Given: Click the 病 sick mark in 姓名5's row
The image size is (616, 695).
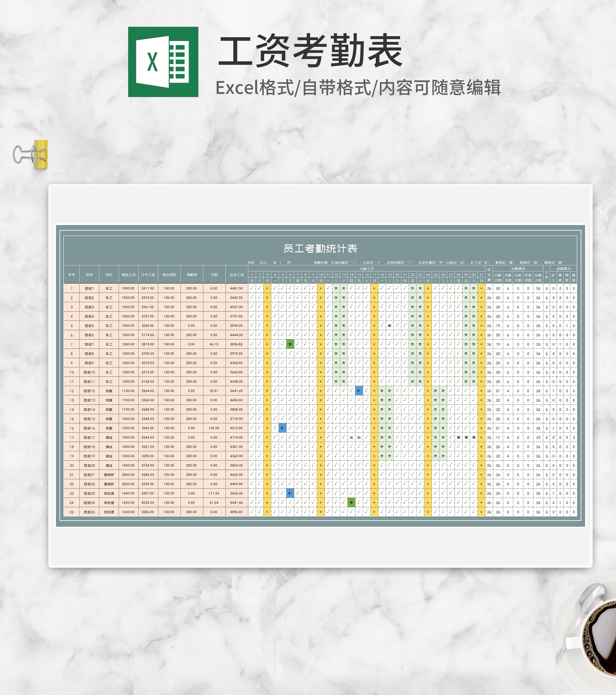Looking at the screenshot, I should [390, 325].
